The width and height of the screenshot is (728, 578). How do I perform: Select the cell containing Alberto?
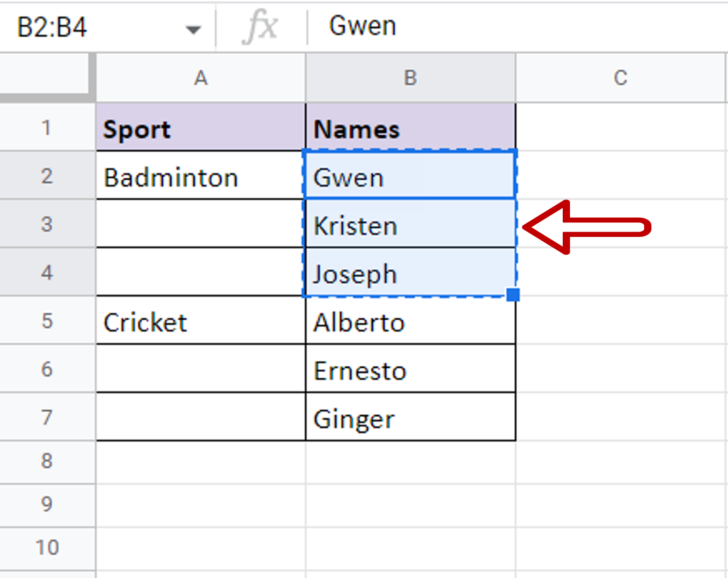click(411, 321)
